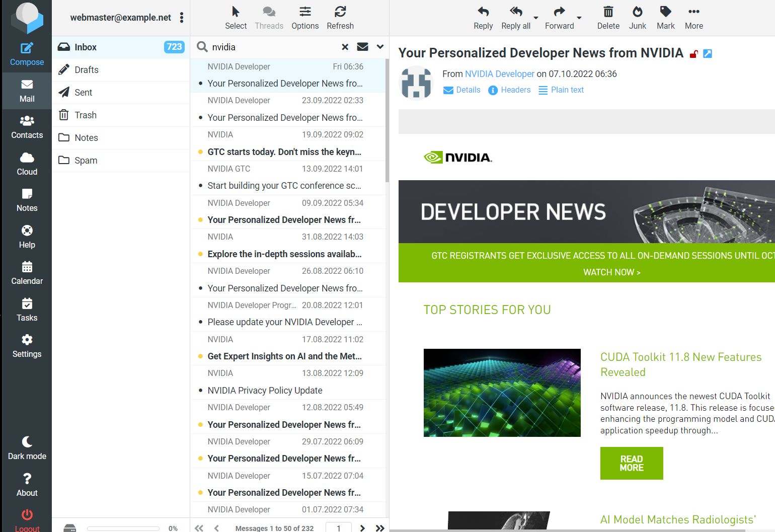The height and width of the screenshot is (532, 775).
Task: Go to the previous messages page
Action: tap(216, 528)
